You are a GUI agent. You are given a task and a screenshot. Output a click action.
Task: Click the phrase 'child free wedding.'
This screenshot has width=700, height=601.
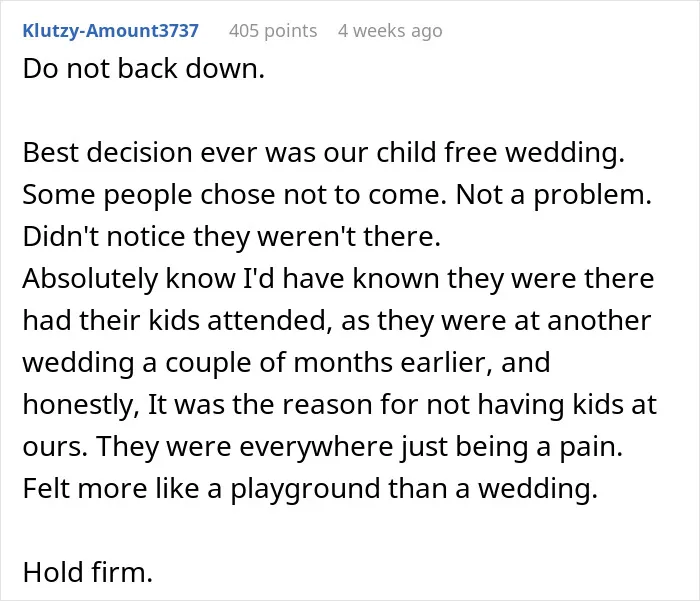(x=500, y=153)
